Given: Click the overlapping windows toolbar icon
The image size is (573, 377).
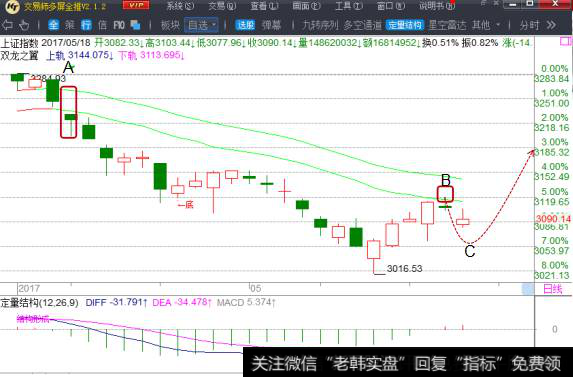Looking at the screenshot, I should (x=136, y=25).
